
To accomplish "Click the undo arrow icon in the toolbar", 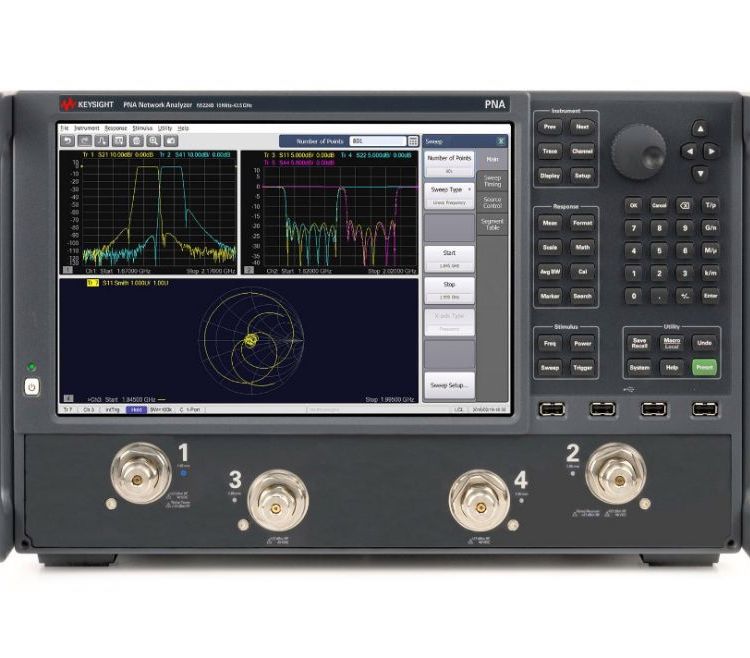I will [68, 141].
